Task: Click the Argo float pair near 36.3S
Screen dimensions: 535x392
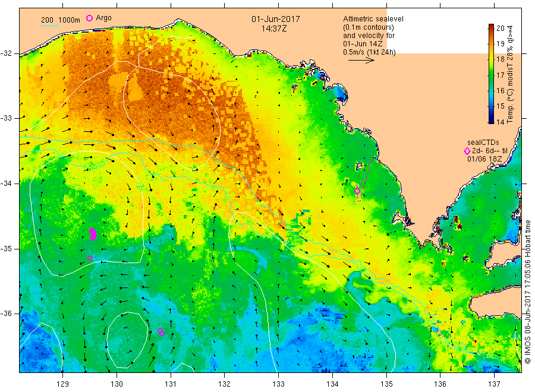Action: tap(161, 331)
